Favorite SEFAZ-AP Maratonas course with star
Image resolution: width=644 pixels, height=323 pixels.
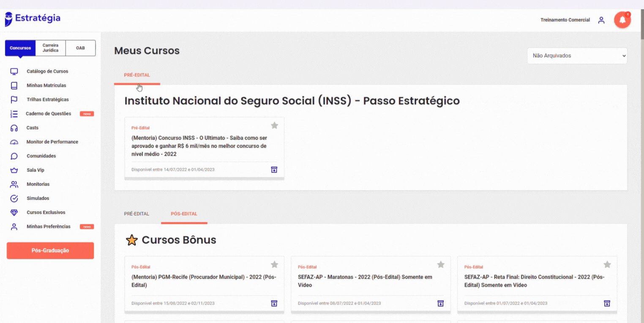point(441,265)
